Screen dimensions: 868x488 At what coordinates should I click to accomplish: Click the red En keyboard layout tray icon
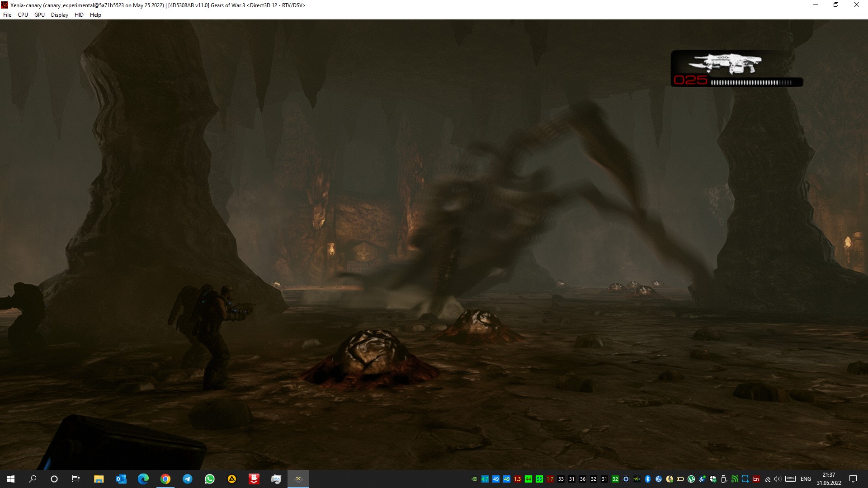756,479
